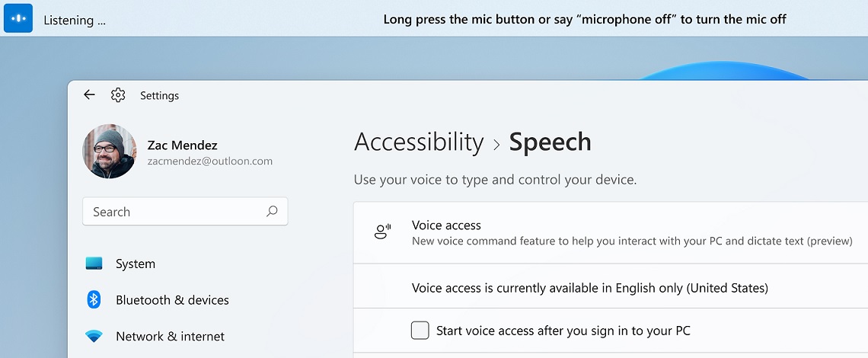This screenshot has width=868, height=358.
Task: Click the Speech page heading
Action: coord(550,142)
